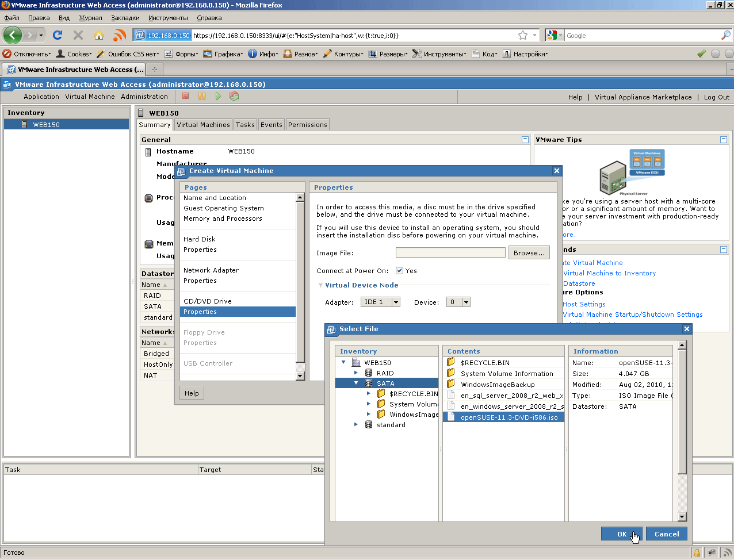734x560 pixels.
Task: Click the Information panel scrollbar down arrow
Action: pyautogui.click(x=682, y=517)
